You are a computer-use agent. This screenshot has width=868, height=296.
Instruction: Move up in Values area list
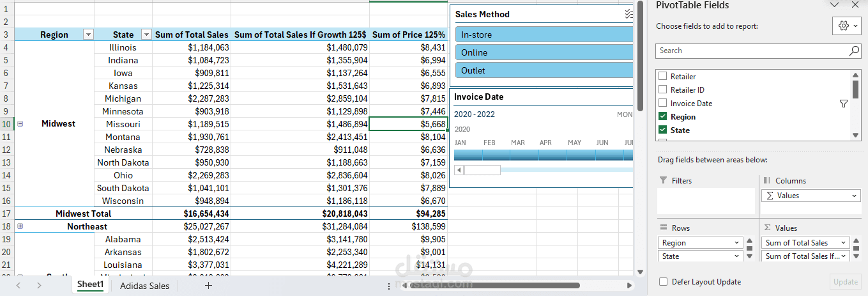tap(856, 242)
